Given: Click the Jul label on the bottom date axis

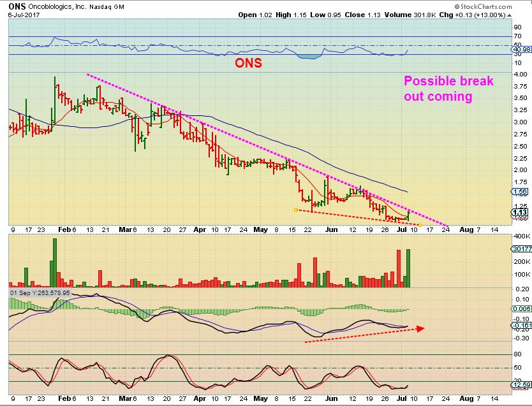Looking at the screenshot, I should (402, 398).
